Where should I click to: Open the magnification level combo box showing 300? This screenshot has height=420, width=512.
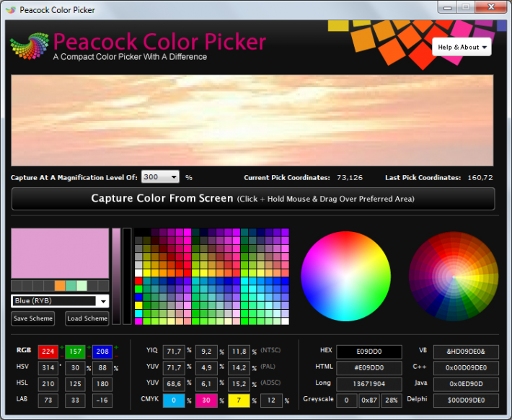pyautogui.click(x=160, y=177)
